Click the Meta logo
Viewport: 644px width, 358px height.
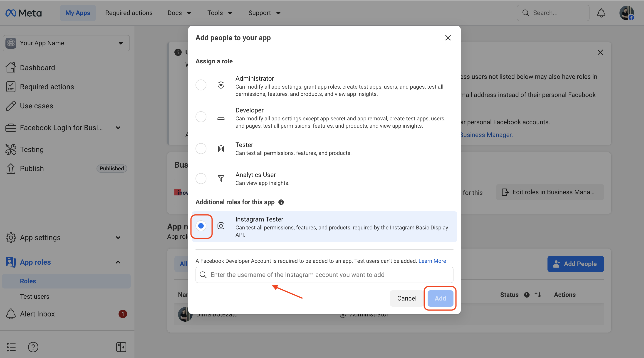[24, 13]
